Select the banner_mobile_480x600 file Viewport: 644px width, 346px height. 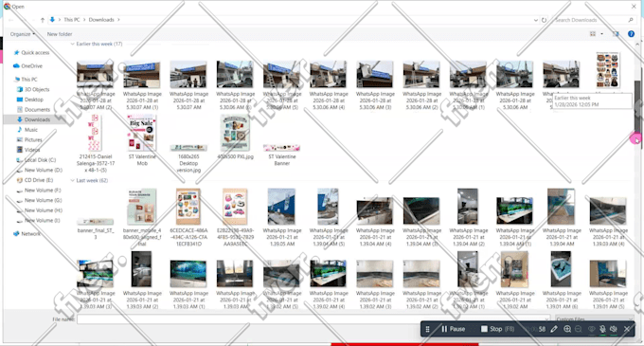pos(142,217)
